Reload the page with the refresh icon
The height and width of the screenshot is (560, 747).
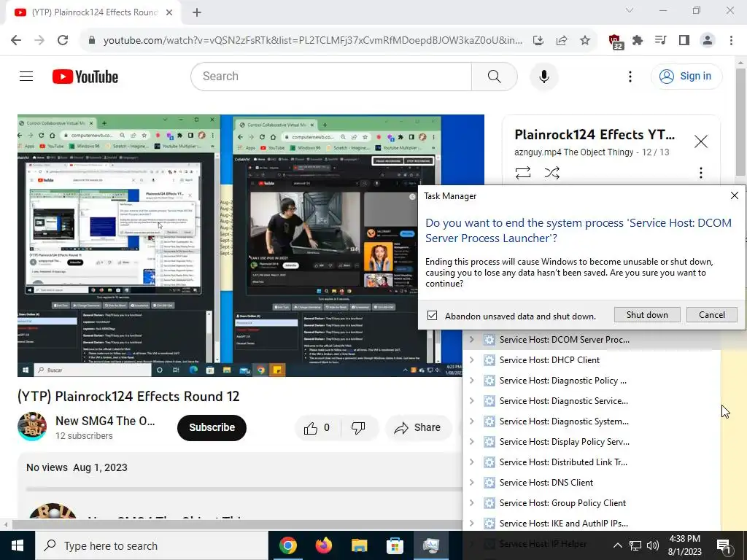pos(63,40)
